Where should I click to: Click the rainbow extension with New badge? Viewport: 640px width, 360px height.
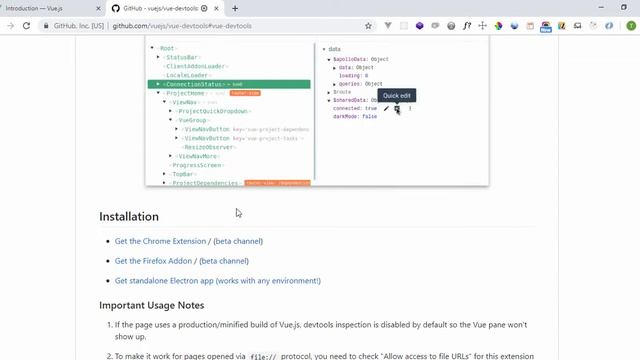coord(546,27)
